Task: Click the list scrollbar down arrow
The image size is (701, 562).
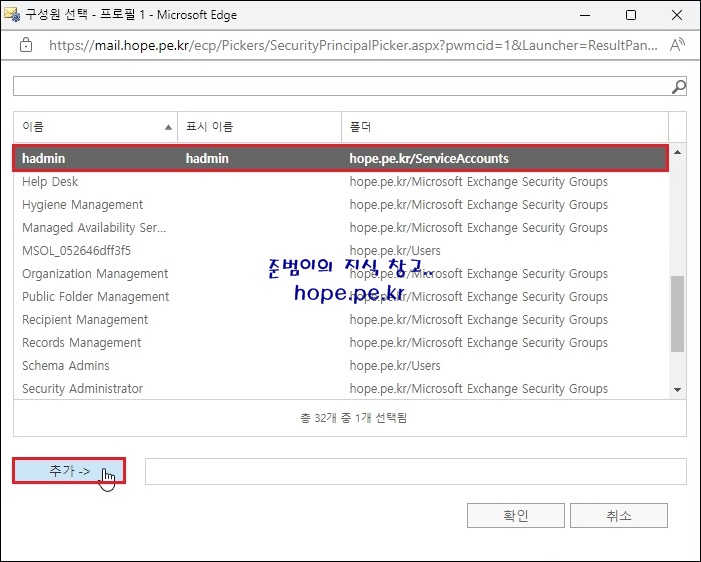Action: pyautogui.click(x=677, y=390)
